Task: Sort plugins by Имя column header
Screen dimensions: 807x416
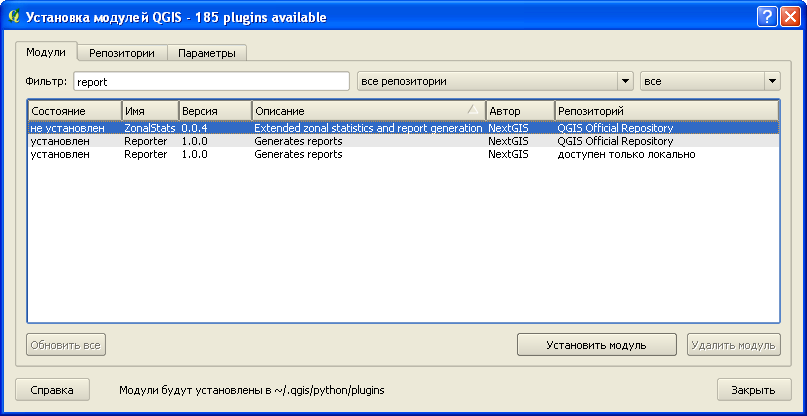Action: [149, 110]
